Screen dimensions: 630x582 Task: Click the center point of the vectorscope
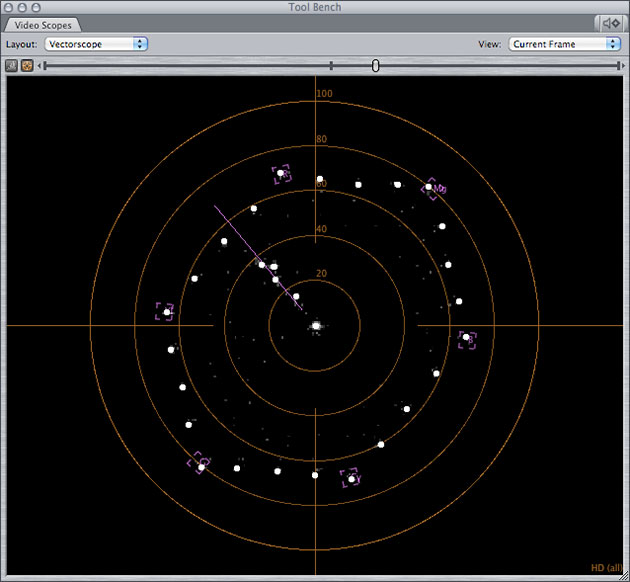pos(315,326)
